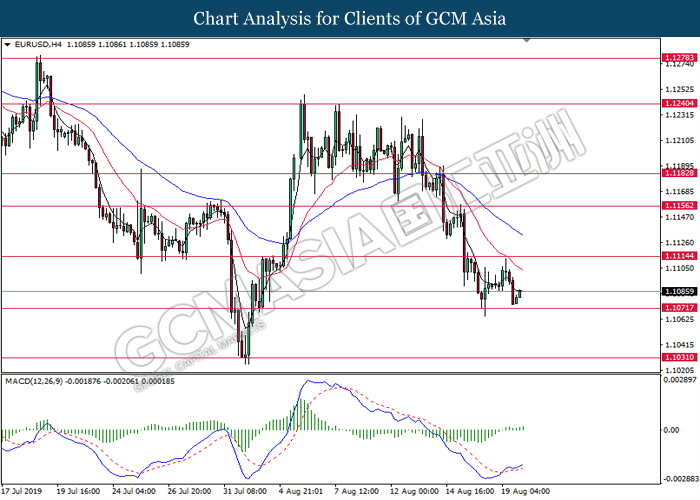Click the EURUSD,H4 symbol dropdown triangle
700x500 pixels.
click(x=7, y=45)
